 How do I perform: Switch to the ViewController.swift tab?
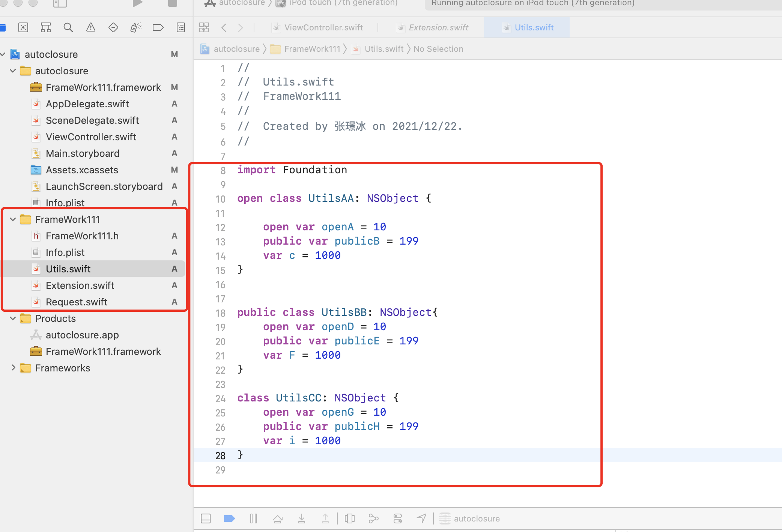(320, 27)
